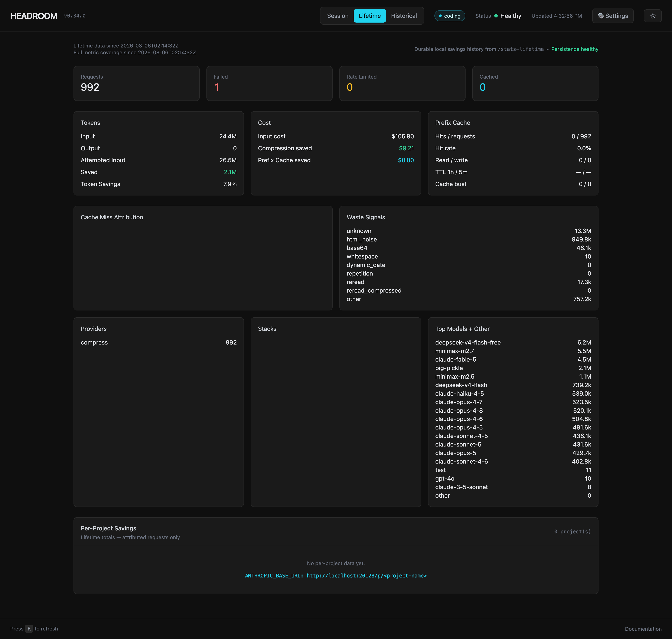Select the Requests 992 card
Screen dimensions: 672x639
click(x=136, y=83)
